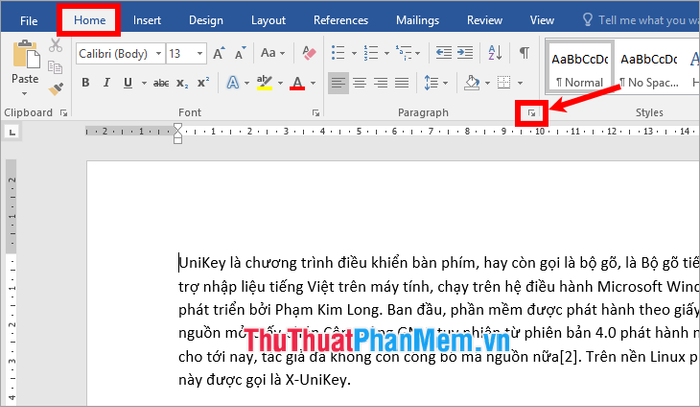This screenshot has height=407, width=700.
Task: Increase paragraph indent
Action: coord(465,53)
